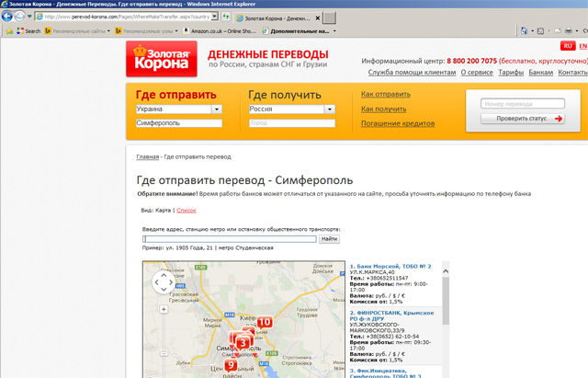The width and height of the screenshot is (588, 378).
Task: Expand the Рекомендуемые узлы dropdown
Action: point(176,31)
